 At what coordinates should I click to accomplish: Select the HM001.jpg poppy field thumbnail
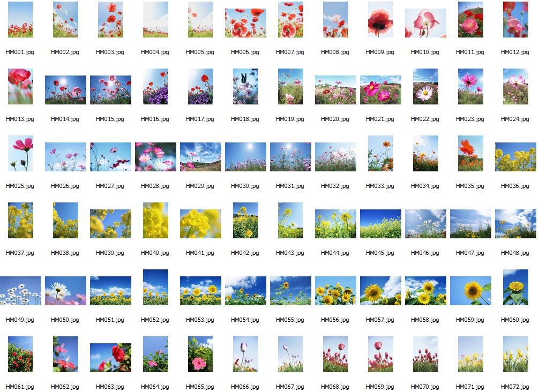tap(20, 20)
